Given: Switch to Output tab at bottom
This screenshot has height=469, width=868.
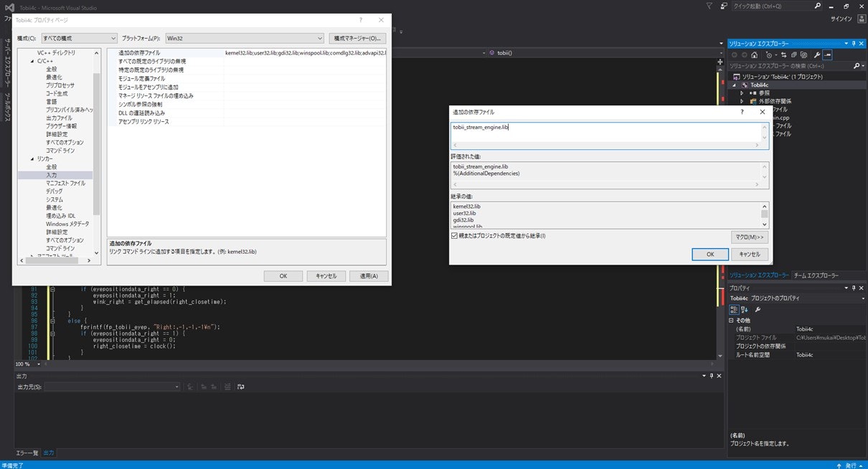Looking at the screenshot, I should [49, 453].
